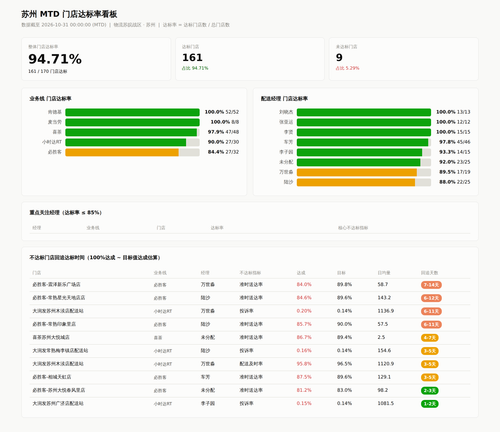Click the target value 83.0%
The image size is (500, 432).
(344, 390)
